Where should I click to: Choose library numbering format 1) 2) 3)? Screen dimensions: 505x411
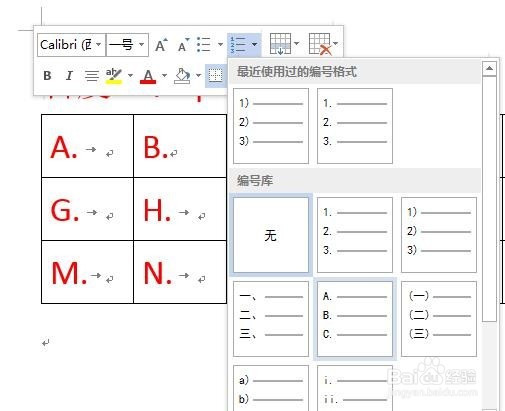(439, 235)
